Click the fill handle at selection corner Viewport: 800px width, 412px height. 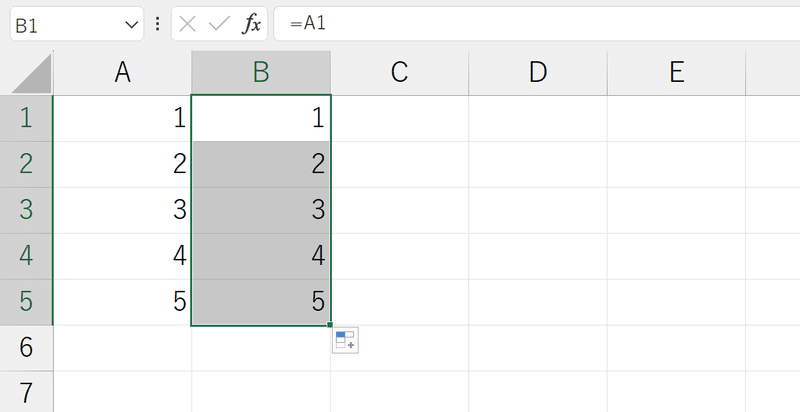click(330, 325)
